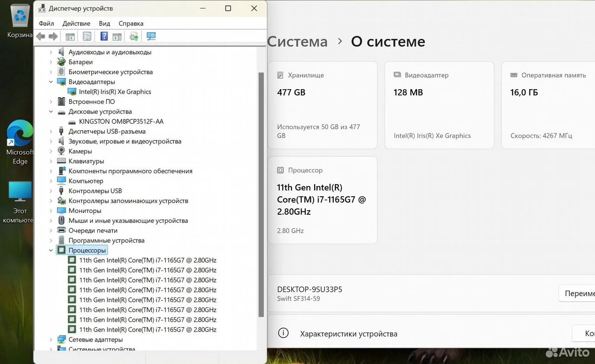Select the Диспетчеры USB-разъема icon
The height and width of the screenshot is (364, 595).
pos(61,131)
